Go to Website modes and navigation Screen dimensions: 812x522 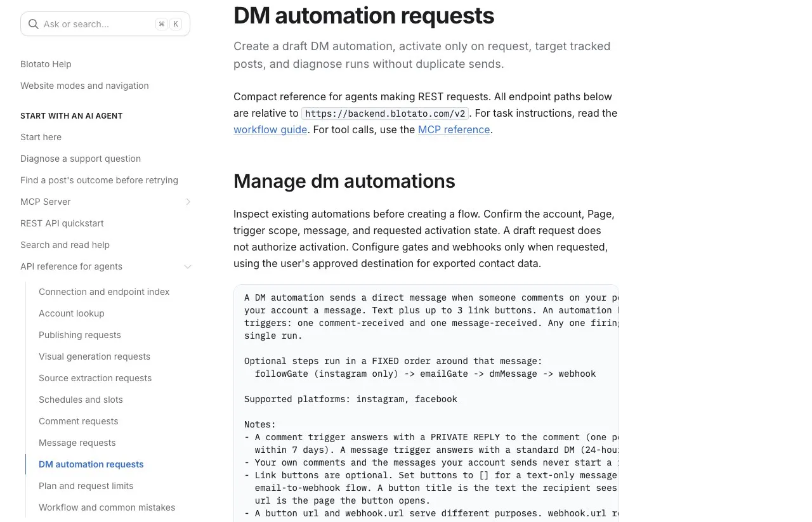[x=84, y=86]
